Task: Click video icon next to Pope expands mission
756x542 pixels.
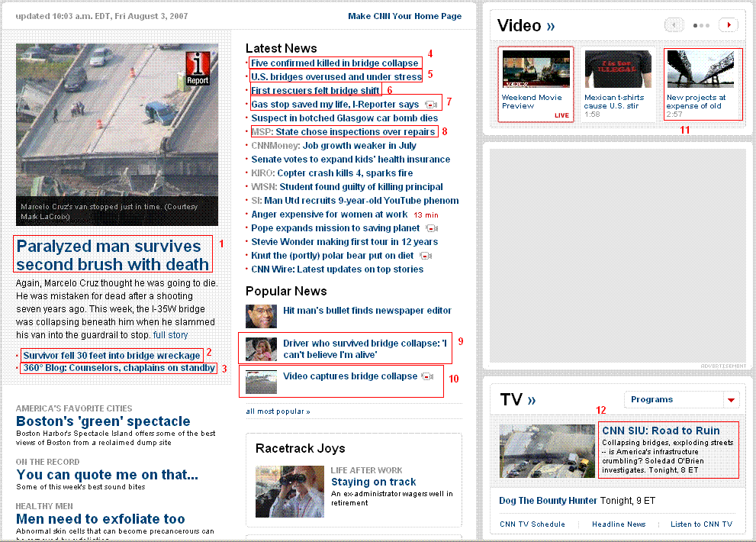Action: pyautogui.click(x=432, y=228)
